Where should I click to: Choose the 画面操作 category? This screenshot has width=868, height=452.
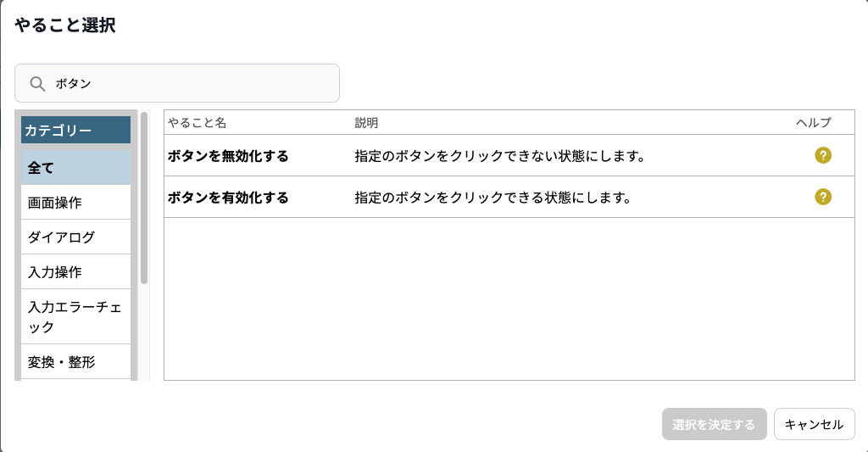[x=75, y=202]
